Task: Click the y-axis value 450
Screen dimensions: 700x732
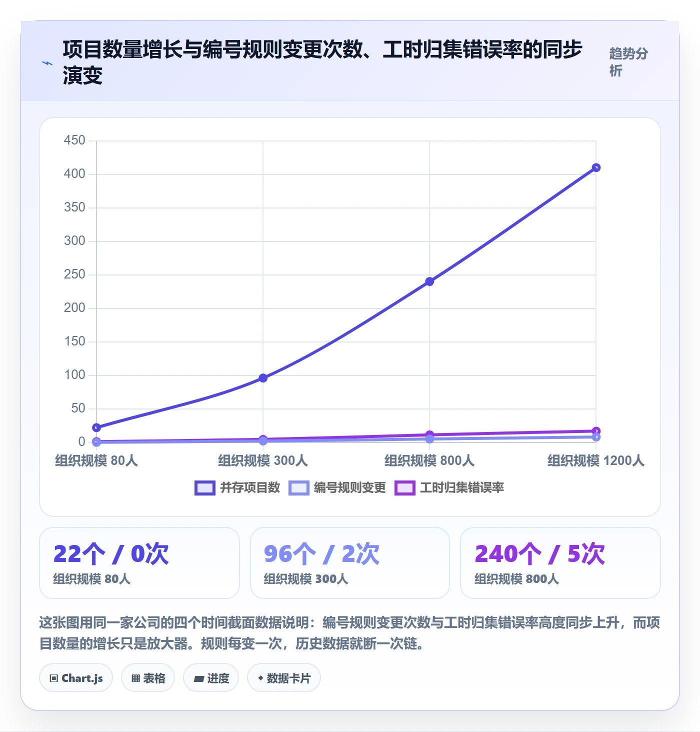Action: pos(74,140)
